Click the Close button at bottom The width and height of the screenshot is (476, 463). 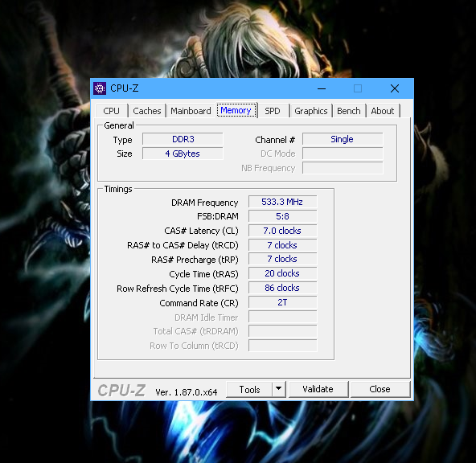[x=380, y=389]
